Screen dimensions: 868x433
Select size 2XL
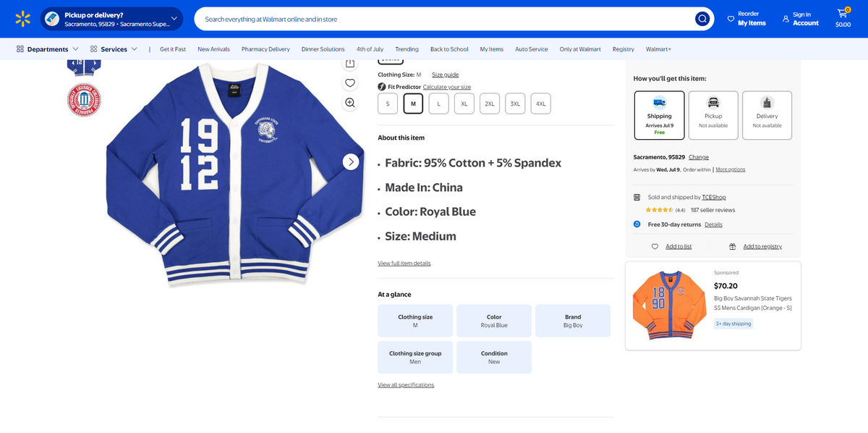click(490, 104)
